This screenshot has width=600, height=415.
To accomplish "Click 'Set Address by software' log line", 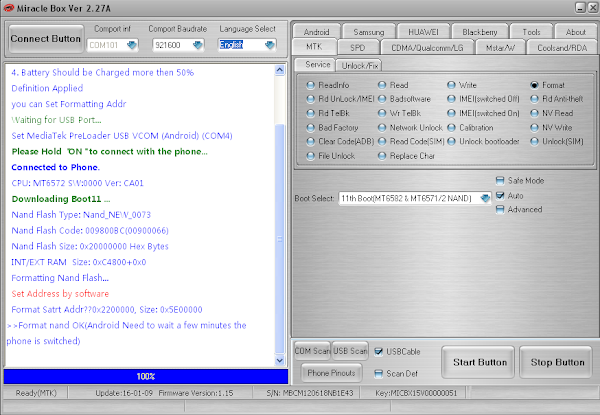I will tap(60, 293).
